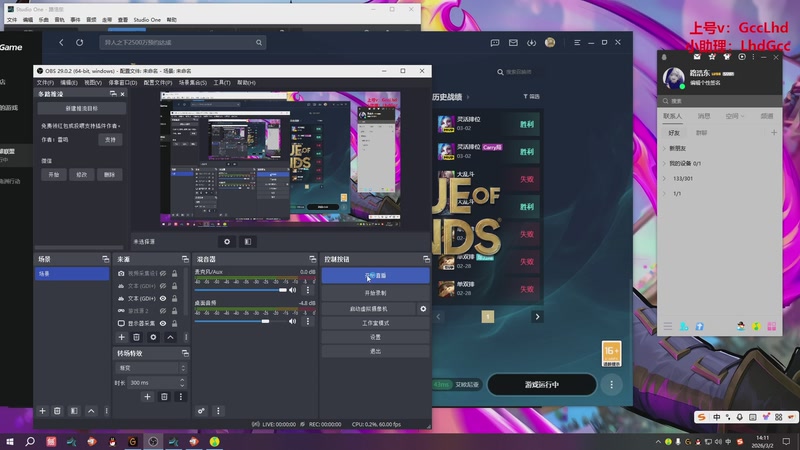Open transition type dropdown showing 渐变
Viewport: 800px width, 450px height.
click(152, 368)
